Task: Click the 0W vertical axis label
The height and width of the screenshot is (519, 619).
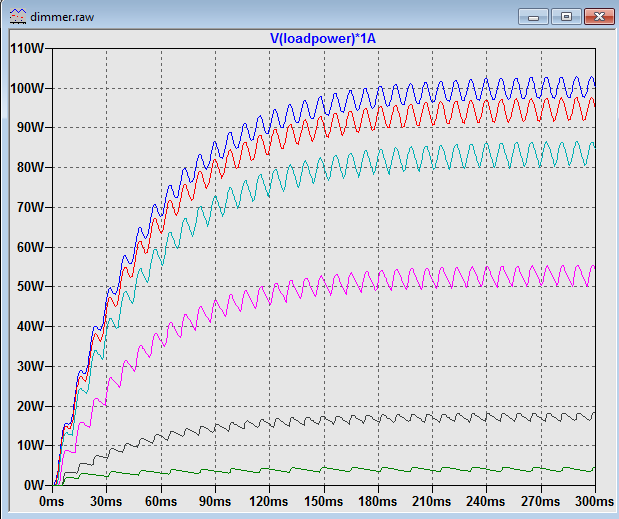Action: (x=34, y=485)
